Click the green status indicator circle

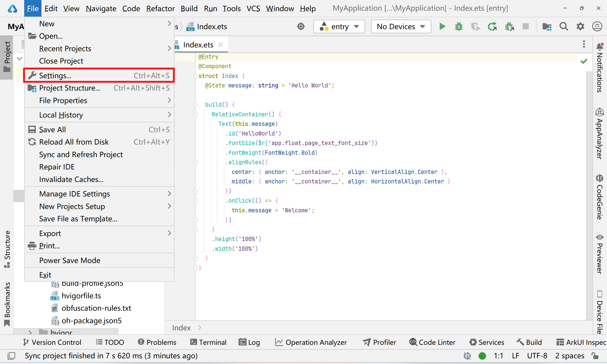tap(482, 356)
